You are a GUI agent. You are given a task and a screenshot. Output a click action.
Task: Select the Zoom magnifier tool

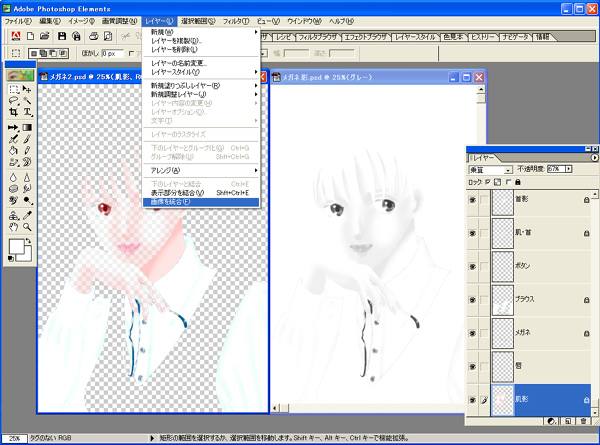[x=27, y=227]
